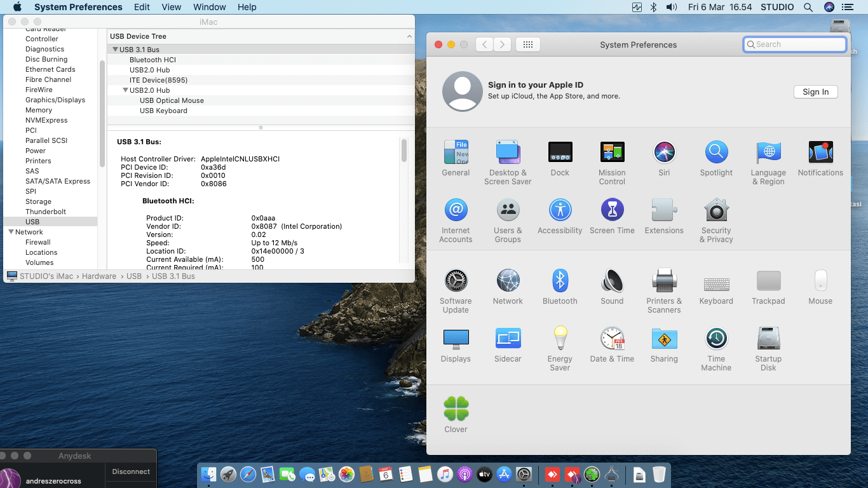Open Notification Center from the menu bar
Image resolution: width=868 pixels, height=488 pixels.
click(x=847, y=7)
